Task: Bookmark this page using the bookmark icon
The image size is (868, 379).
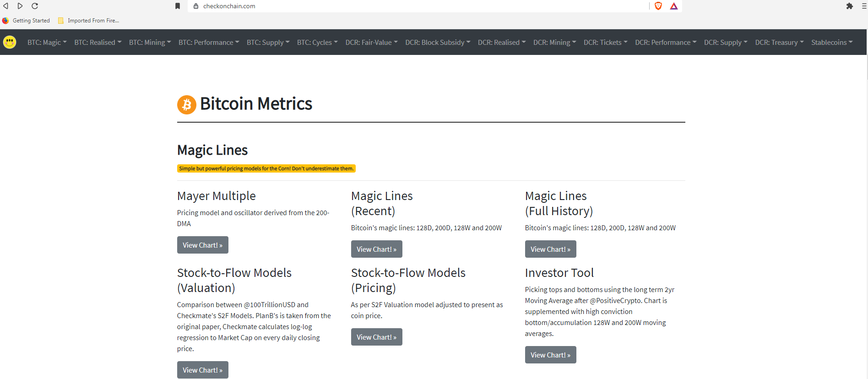Action: 178,6
